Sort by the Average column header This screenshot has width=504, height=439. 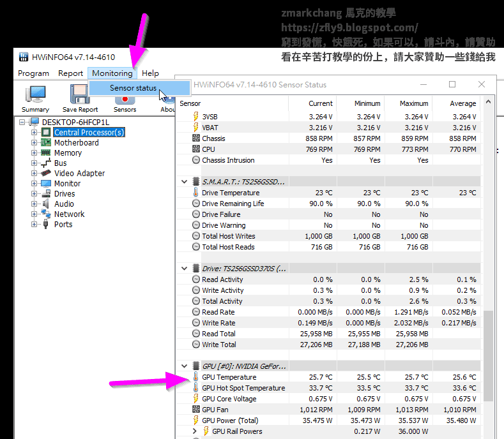pos(457,103)
